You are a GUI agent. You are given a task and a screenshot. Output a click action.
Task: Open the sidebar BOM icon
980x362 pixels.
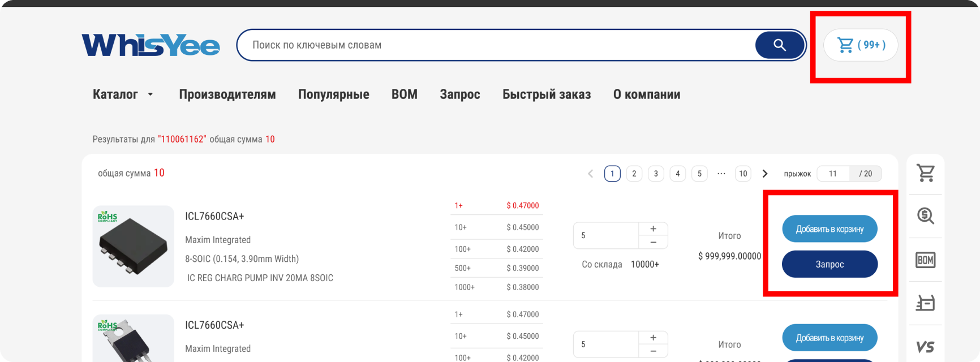tap(926, 260)
